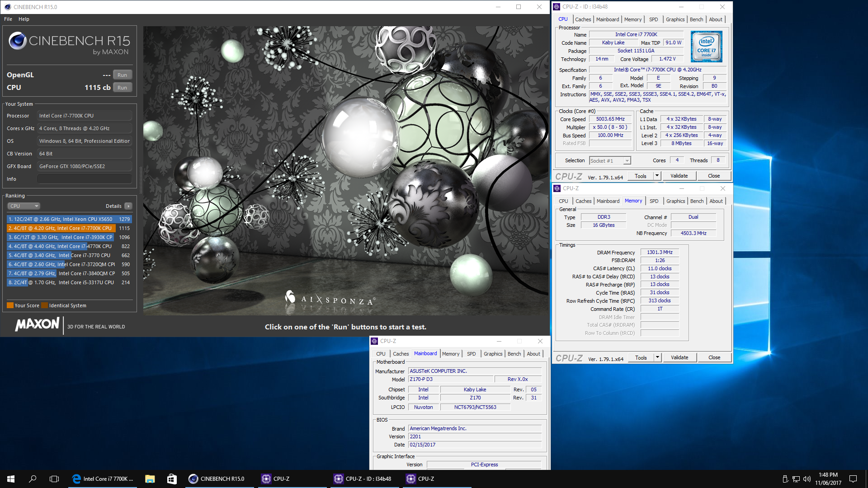Click the system tray clock

pos(828,479)
